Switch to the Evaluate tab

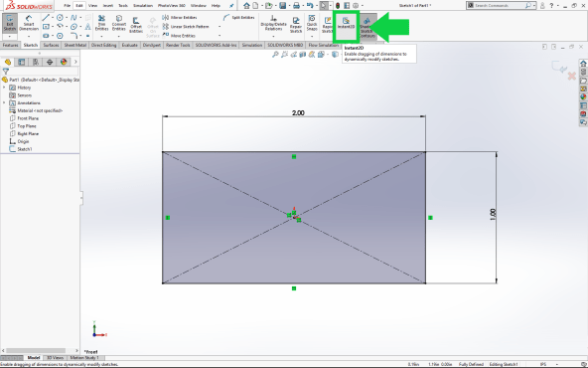click(129, 45)
